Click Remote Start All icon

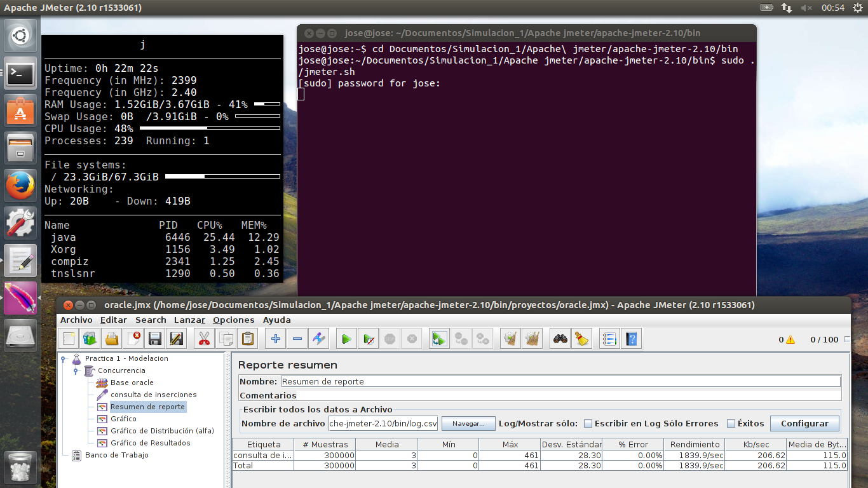438,339
